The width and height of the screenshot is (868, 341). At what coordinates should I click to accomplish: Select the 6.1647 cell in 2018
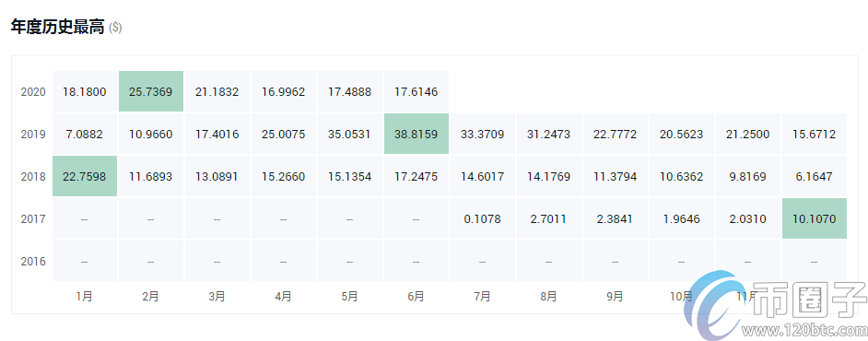[x=815, y=176]
